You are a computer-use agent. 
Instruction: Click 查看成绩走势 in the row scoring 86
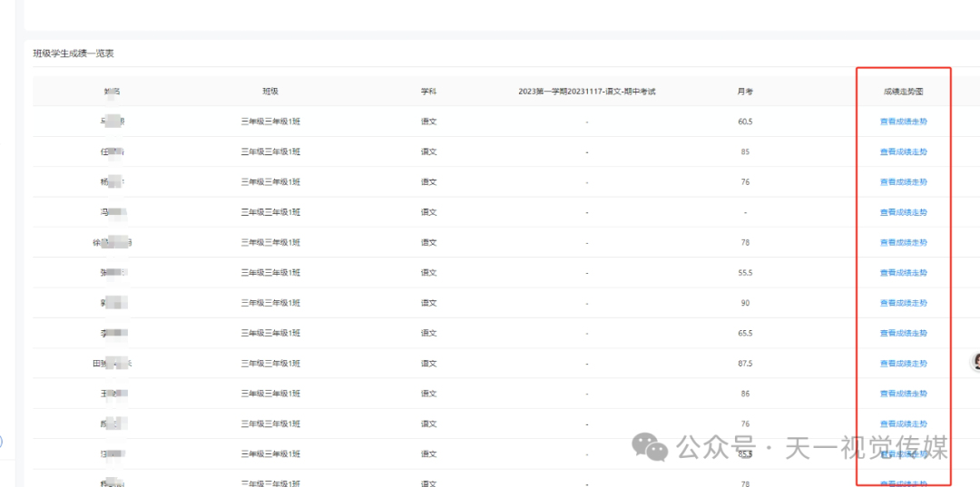pos(903,394)
